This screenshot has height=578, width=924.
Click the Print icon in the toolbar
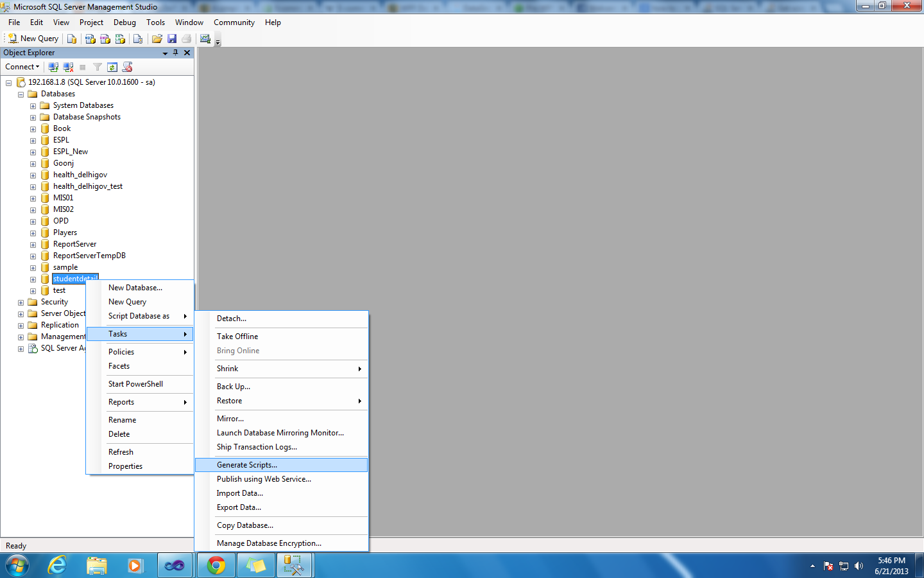pos(187,39)
